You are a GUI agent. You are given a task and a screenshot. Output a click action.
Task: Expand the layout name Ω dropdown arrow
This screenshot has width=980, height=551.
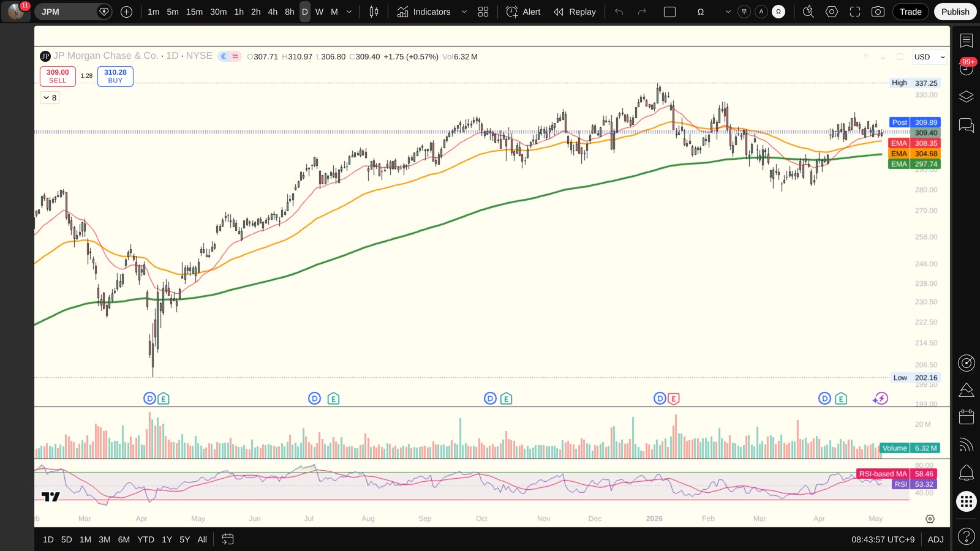pyautogui.click(x=728, y=12)
